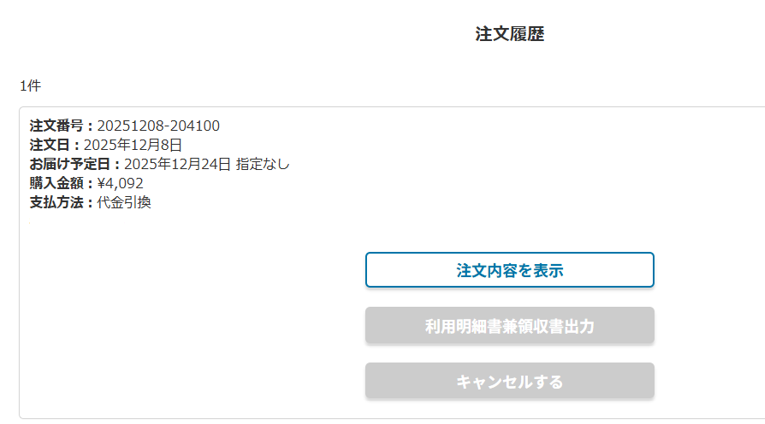The image size is (765, 424).
Task: Click the 注文内容を表示 button
Action: point(509,270)
